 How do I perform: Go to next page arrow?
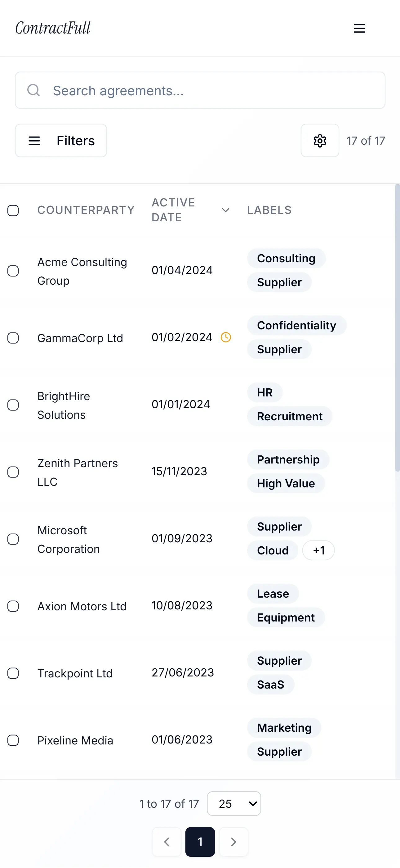point(234,842)
